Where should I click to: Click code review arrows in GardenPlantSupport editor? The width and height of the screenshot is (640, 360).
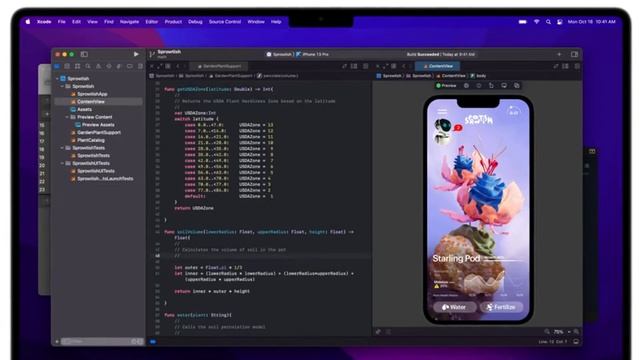pos(344,66)
